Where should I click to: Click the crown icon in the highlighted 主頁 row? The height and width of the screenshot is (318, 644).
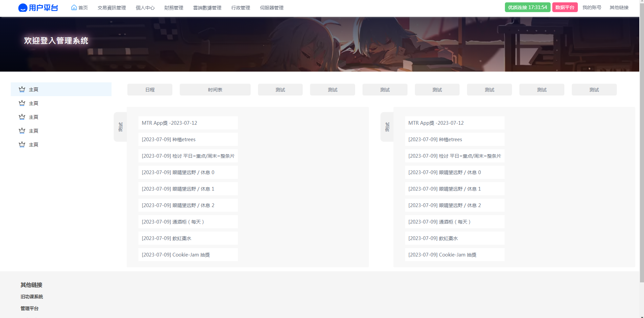coord(22,89)
